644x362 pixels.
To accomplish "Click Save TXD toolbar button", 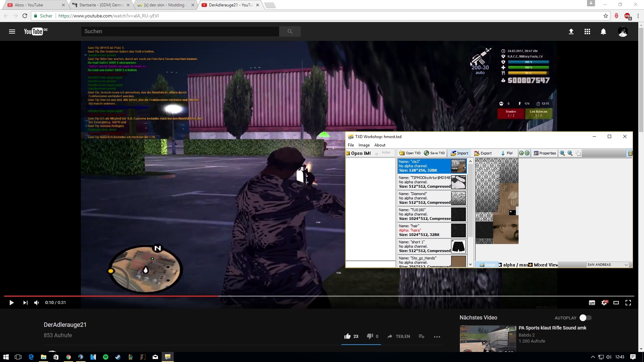I will pos(434,153).
